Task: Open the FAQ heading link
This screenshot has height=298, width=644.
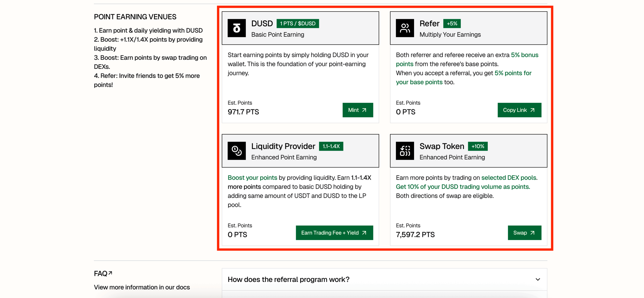Action: point(101,273)
